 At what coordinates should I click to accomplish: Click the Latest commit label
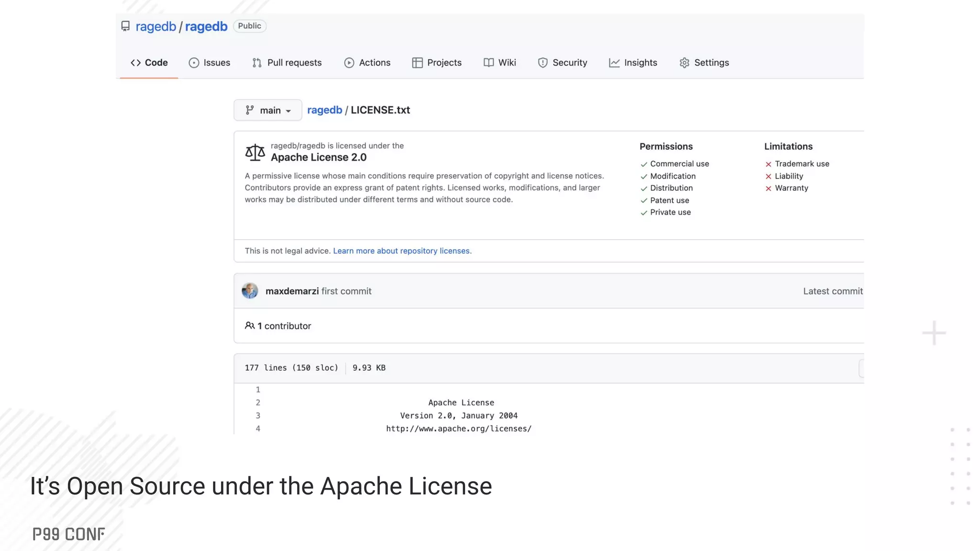coord(833,291)
